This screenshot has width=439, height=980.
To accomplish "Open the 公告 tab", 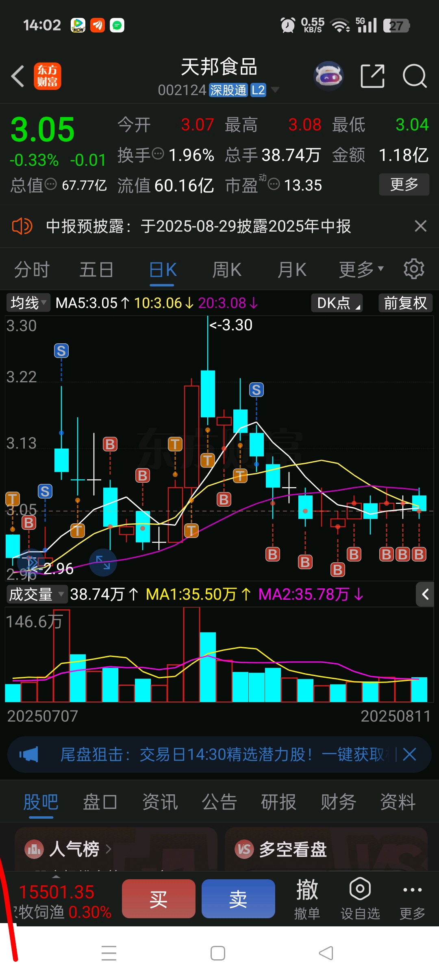I will point(219,802).
